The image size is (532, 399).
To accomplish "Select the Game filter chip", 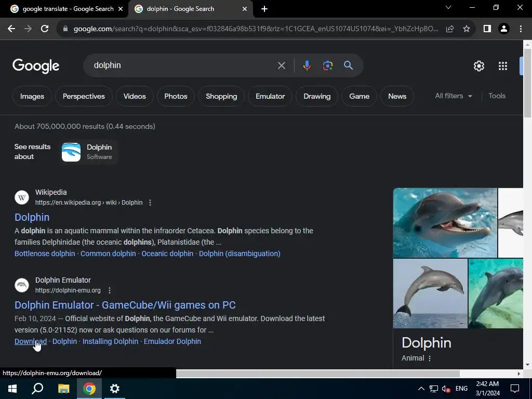I will 360,96.
